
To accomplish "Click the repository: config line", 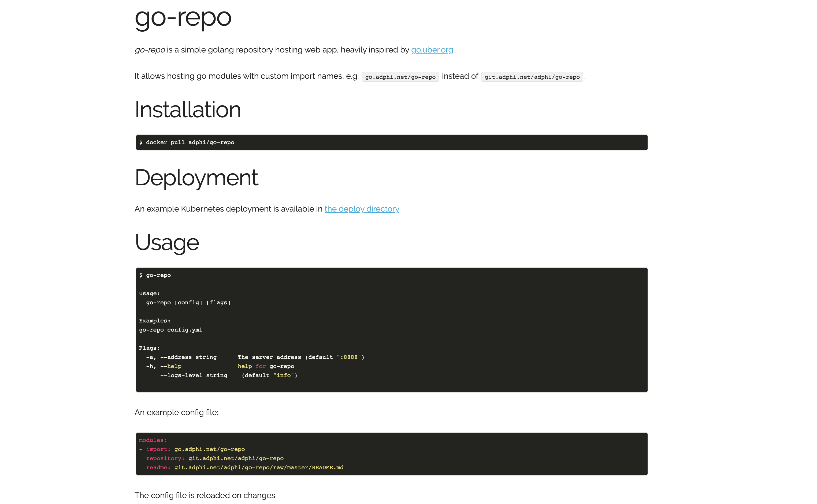I will (x=214, y=458).
